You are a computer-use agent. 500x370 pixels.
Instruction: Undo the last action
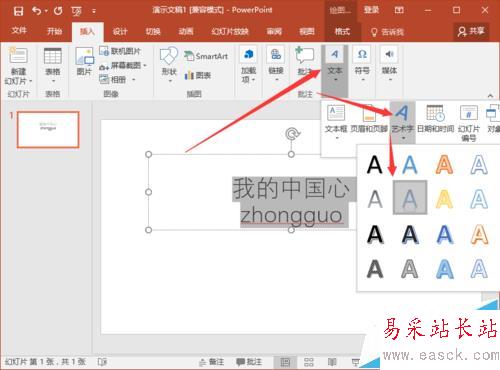(37, 11)
